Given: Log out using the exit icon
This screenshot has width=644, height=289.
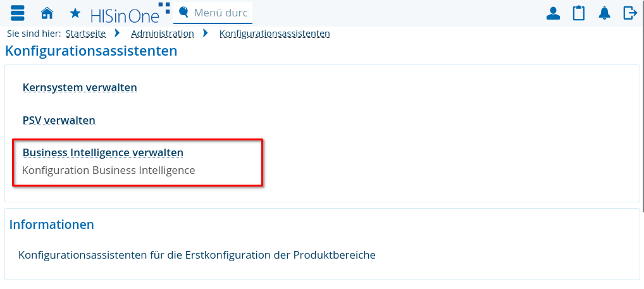Looking at the screenshot, I should 629,13.
